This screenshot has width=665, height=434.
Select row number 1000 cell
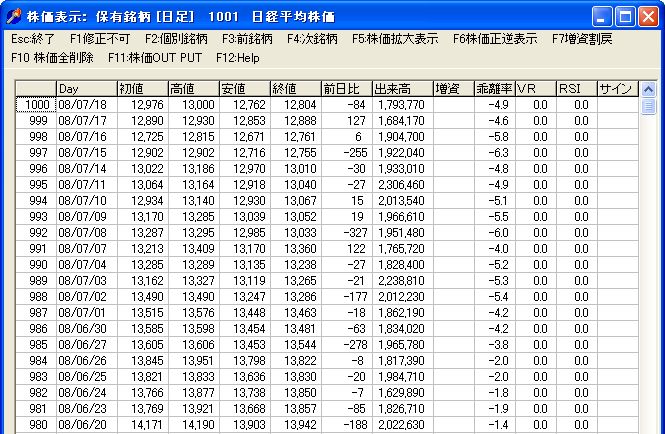tap(36, 105)
